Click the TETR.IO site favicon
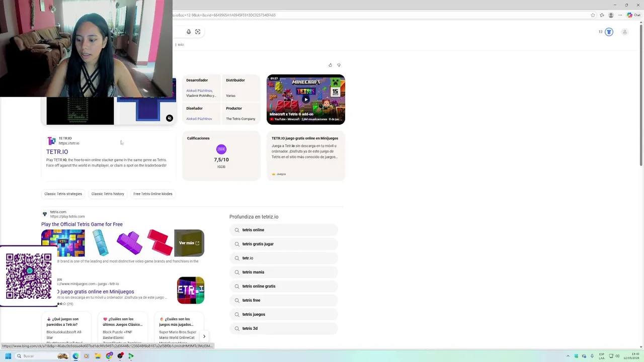644x362 pixels. (x=51, y=141)
